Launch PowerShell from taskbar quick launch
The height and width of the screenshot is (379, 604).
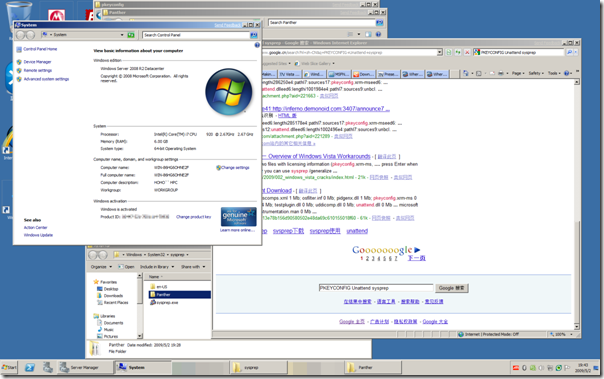point(30,367)
